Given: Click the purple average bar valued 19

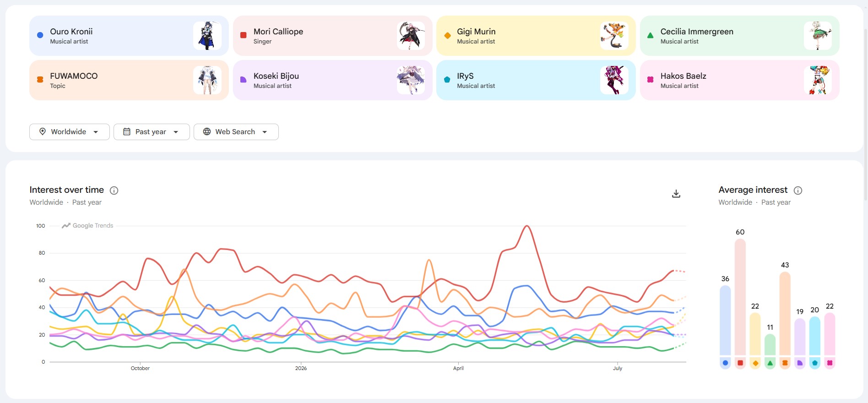Looking at the screenshot, I should [800, 337].
